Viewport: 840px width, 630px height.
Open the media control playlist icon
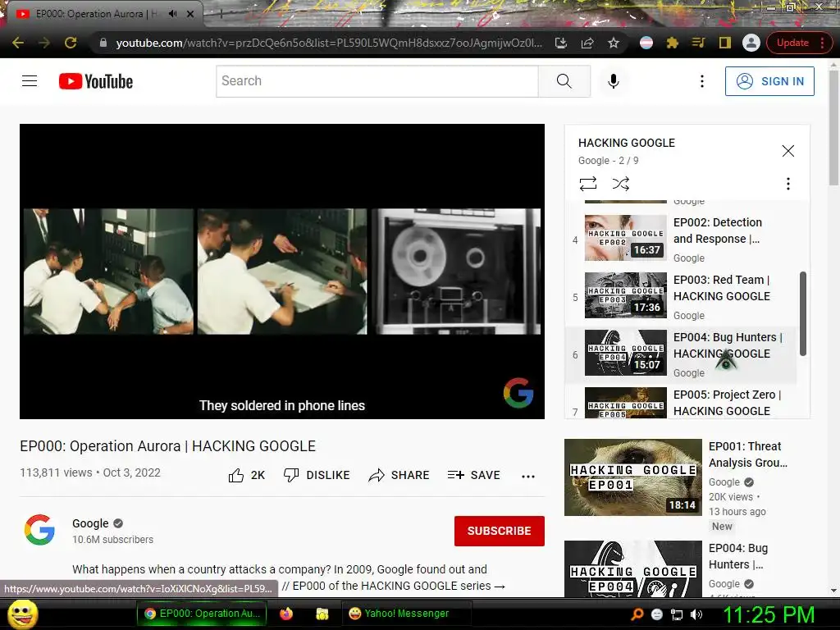point(699,43)
